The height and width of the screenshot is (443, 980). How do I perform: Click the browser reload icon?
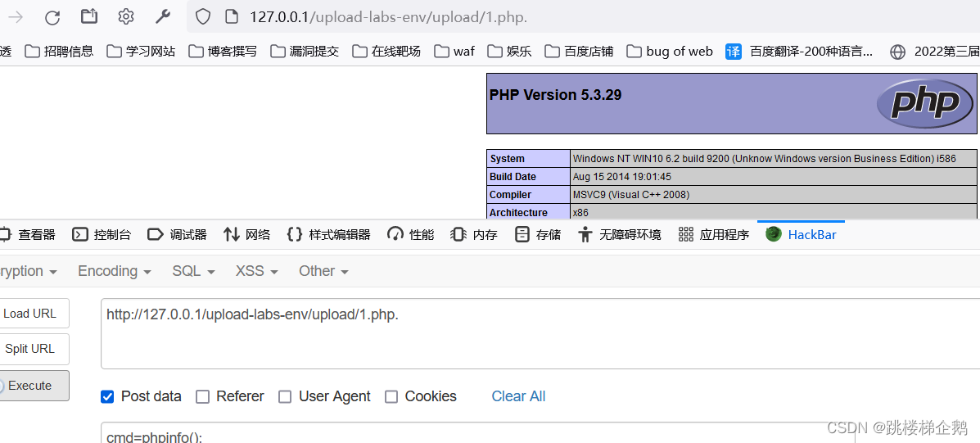coord(52,17)
